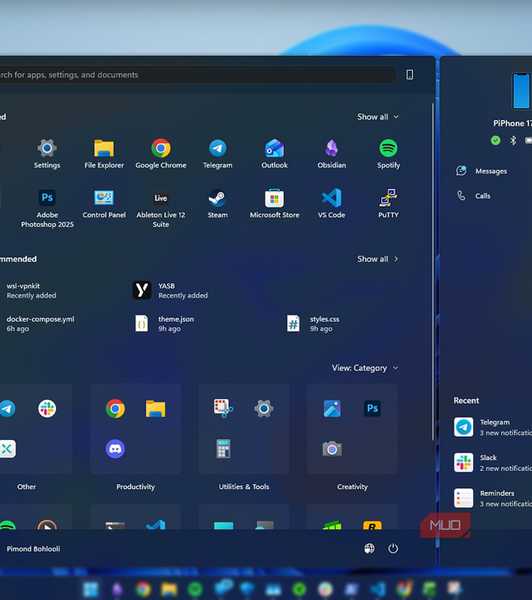532x600 pixels.
Task: Open the wsl-vpnkit recently added item
Action: tap(31, 290)
